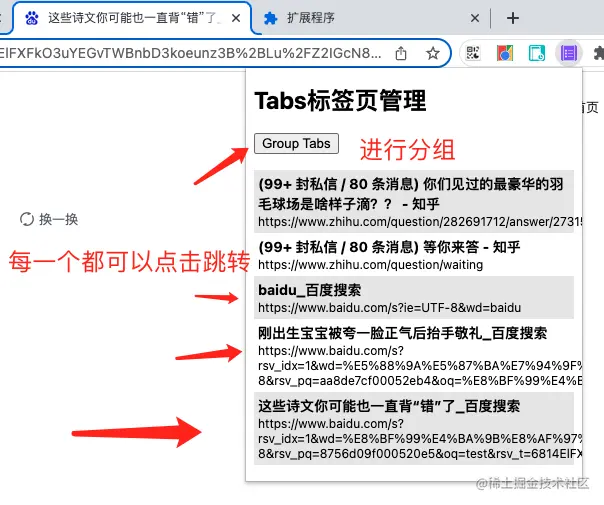Open 这些诗文你可能也一直背错了_百度搜索 entry

tap(414, 428)
